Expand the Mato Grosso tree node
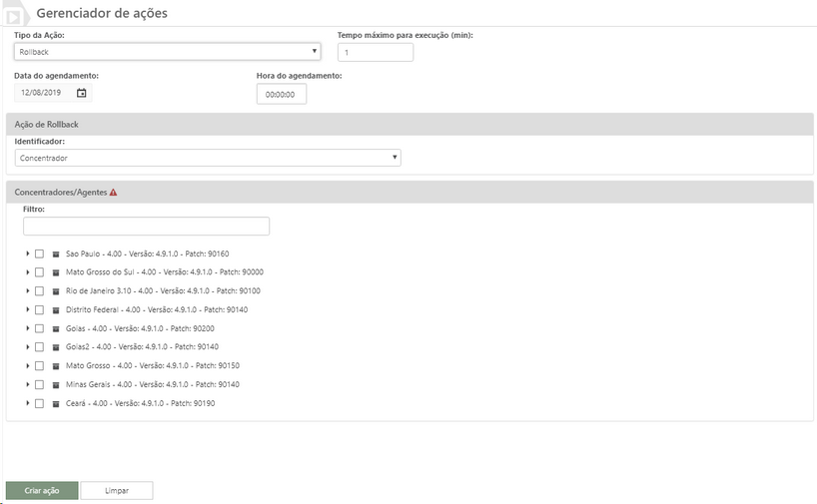 27,366
